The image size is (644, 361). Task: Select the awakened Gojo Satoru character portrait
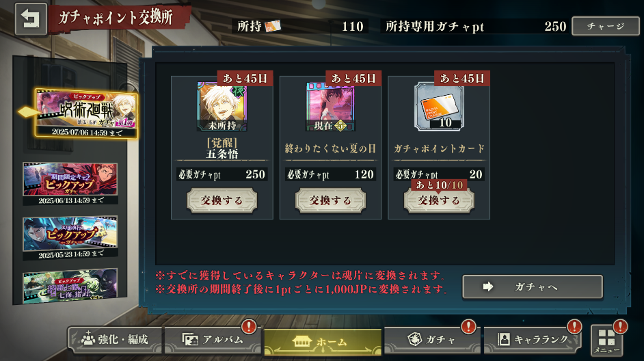pos(222,106)
